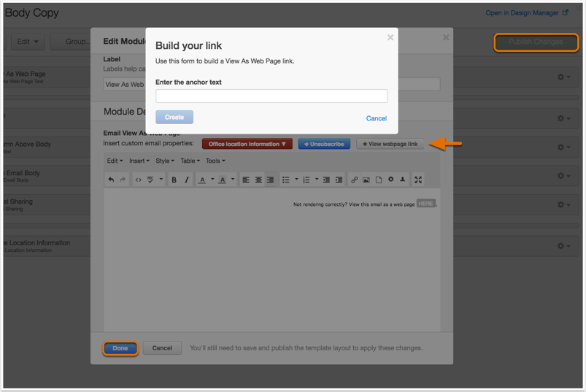Click the redo arrow icon
The width and height of the screenshot is (586, 392).
tap(123, 180)
